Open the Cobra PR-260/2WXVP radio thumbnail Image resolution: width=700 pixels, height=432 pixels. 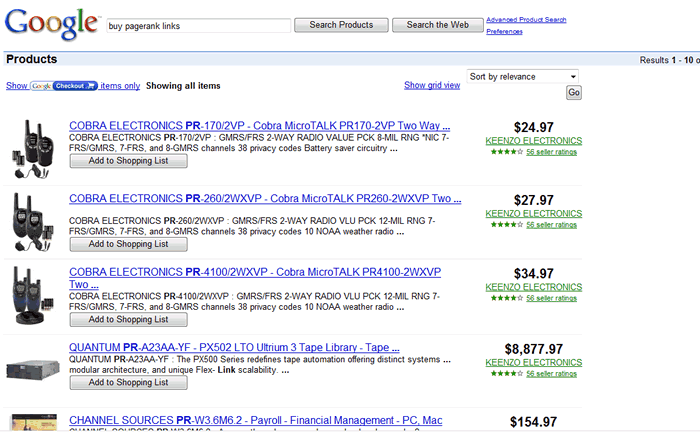tap(33, 222)
